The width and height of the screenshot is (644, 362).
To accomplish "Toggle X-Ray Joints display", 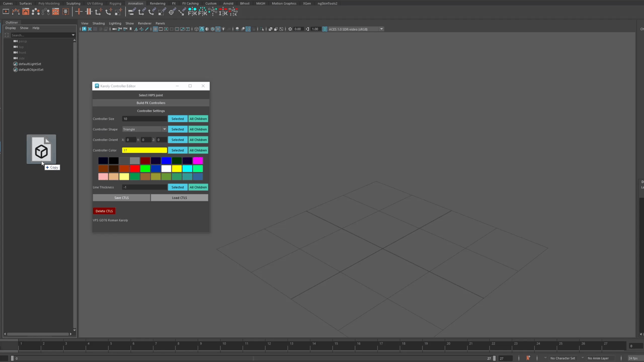I will point(281,29).
